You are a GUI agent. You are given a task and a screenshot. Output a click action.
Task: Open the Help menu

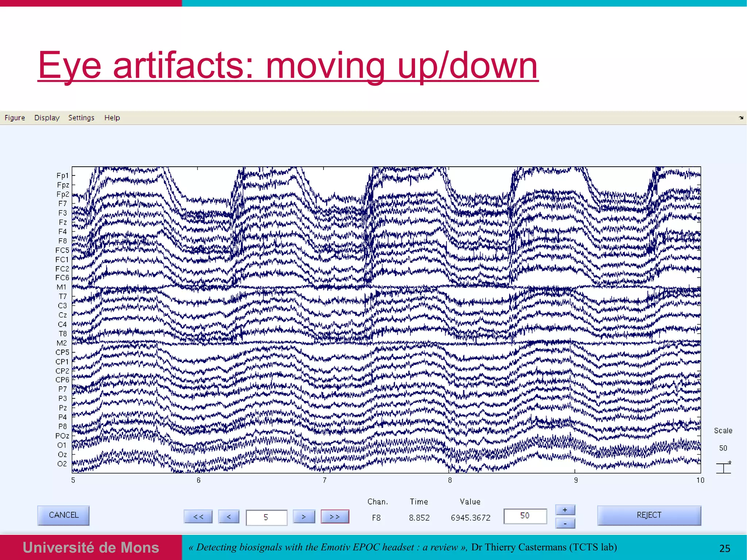[112, 118]
